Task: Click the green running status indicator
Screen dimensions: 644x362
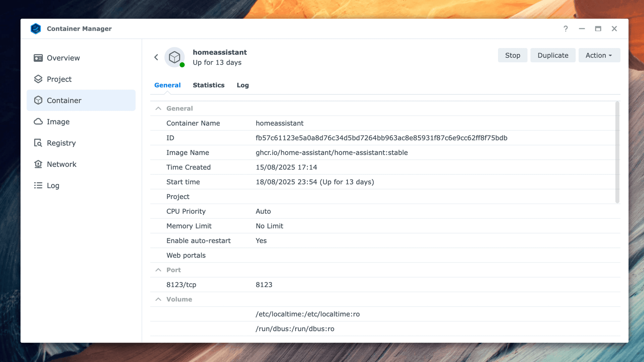Action: pos(182,65)
